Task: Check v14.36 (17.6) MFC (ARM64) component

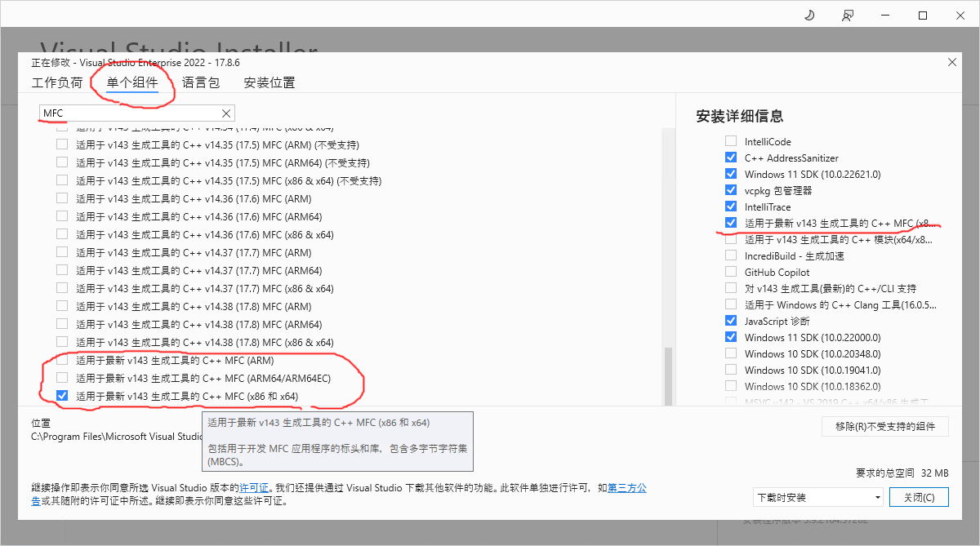Action: point(62,217)
